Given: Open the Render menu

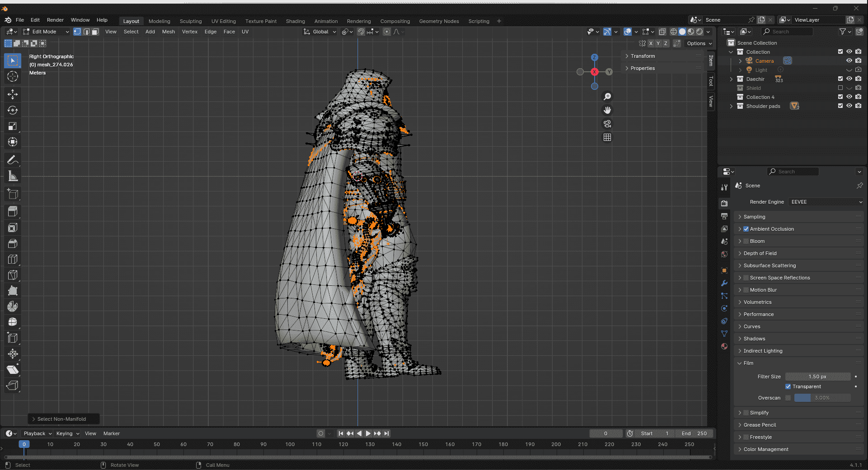Looking at the screenshot, I should [55, 20].
